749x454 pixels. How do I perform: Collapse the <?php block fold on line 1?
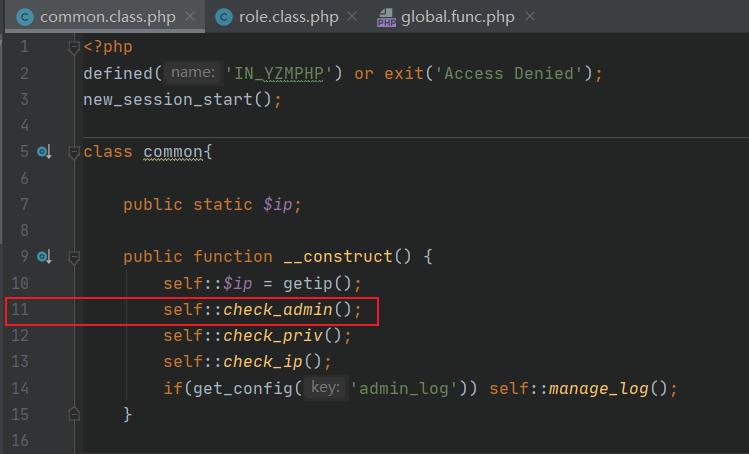[73, 47]
